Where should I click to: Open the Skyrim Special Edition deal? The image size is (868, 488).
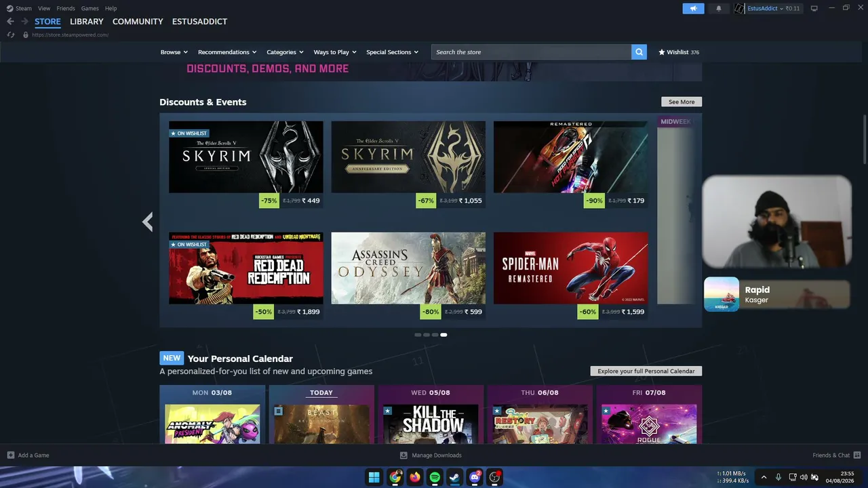point(246,165)
